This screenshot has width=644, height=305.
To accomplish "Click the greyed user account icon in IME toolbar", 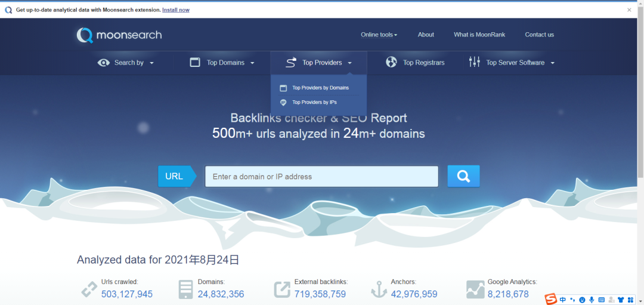I will pyautogui.click(x=612, y=300).
